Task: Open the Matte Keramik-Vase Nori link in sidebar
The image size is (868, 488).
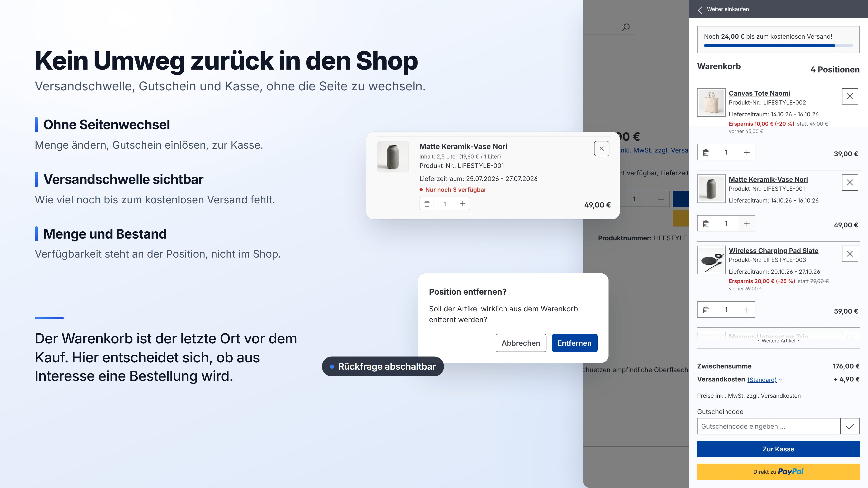Action: pos(768,180)
